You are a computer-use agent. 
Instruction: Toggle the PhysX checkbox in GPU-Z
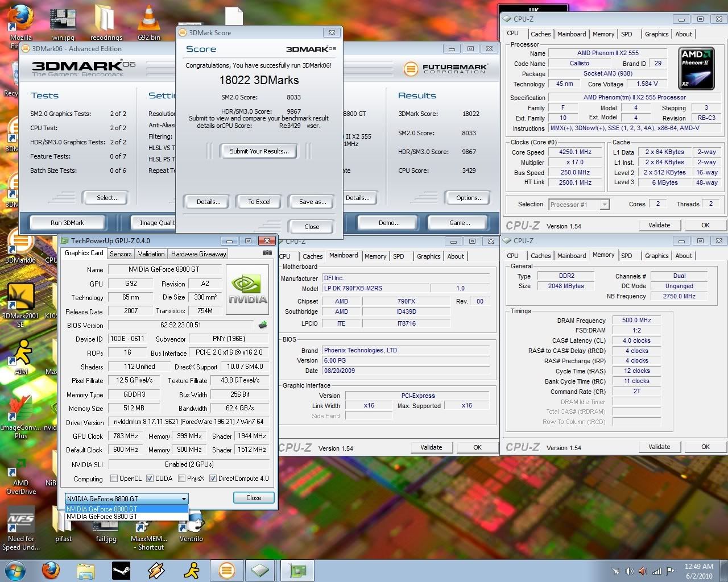182,479
